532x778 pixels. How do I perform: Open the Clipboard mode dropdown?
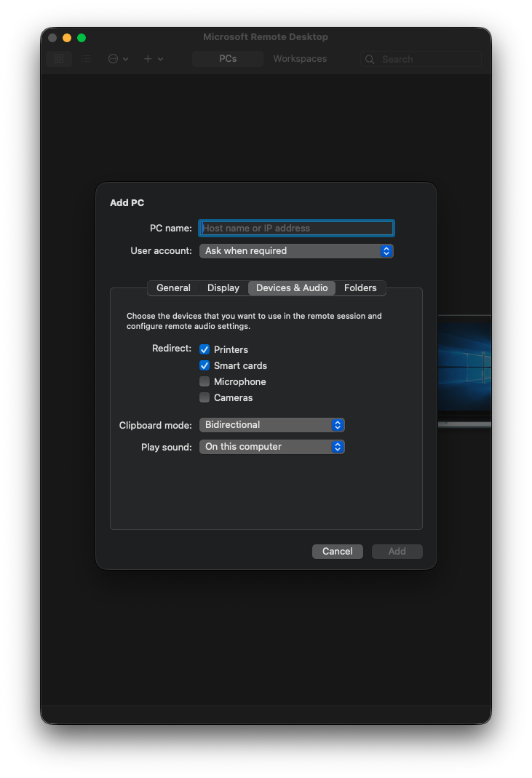[272, 425]
